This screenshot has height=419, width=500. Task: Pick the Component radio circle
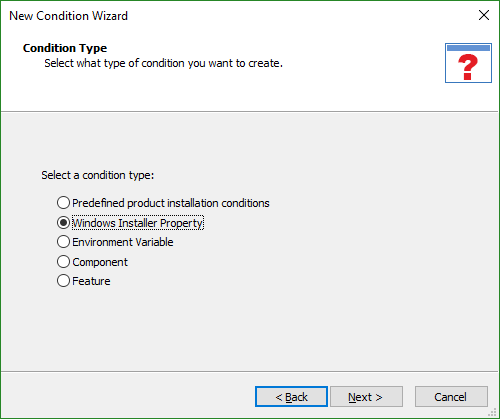pyautogui.click(x=63, y=262)
